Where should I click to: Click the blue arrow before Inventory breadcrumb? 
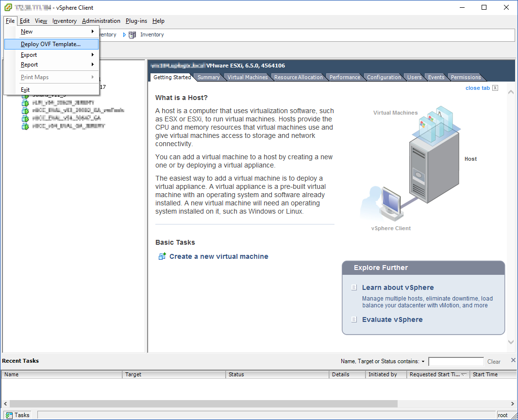pos(125,34)
